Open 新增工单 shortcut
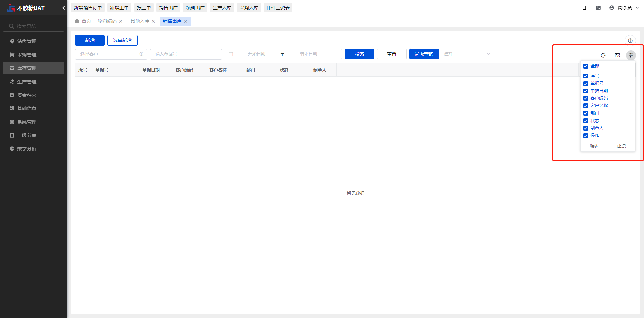The image size is (644, 318). (x=119, y=8)
